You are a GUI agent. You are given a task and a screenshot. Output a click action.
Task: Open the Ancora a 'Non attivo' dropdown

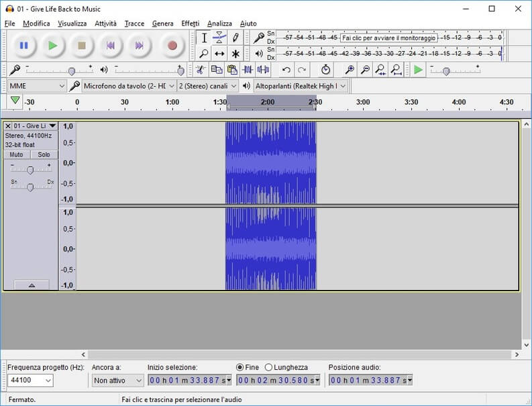click(x=117, y=380)
